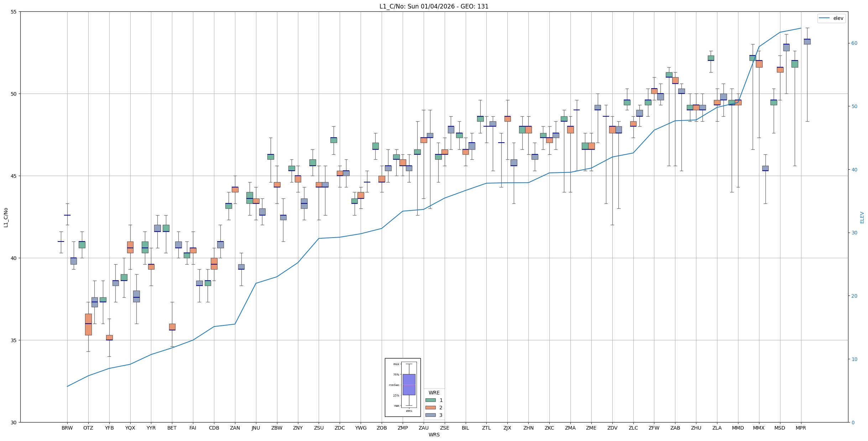
Task: Click the OTZ station tick label
Action: pyautogui.click(x=88, y=428)
